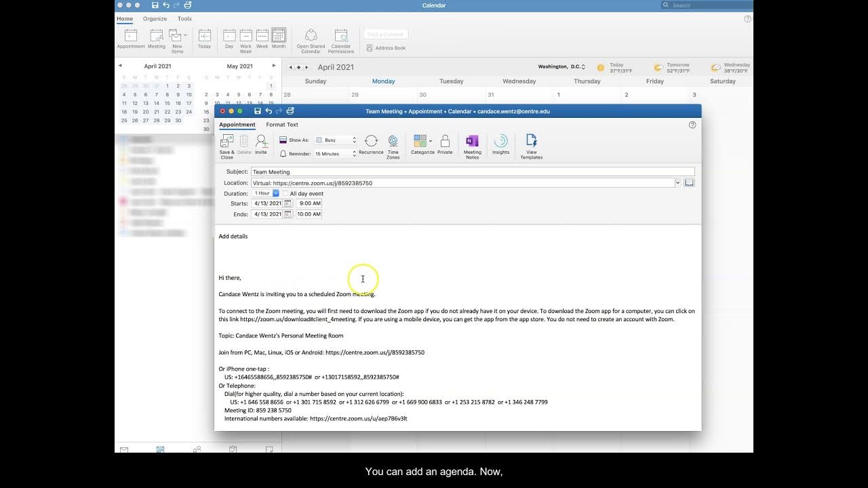Click the Find a Contact field

click(x=385, y=34)
